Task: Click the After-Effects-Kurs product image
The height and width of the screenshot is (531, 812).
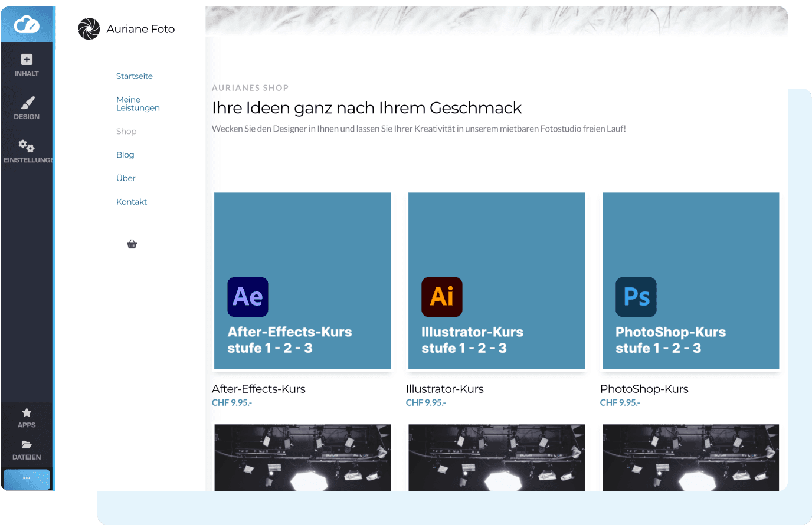Action: [x=303, y=281]
